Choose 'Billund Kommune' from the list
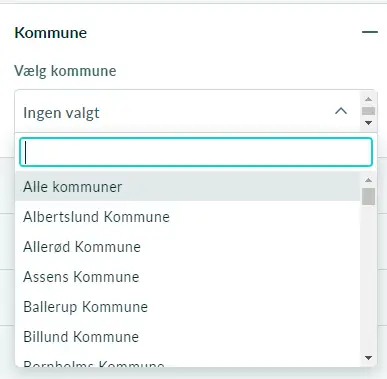The width and height of the screenshot is (387, 379). click(188, 337)
